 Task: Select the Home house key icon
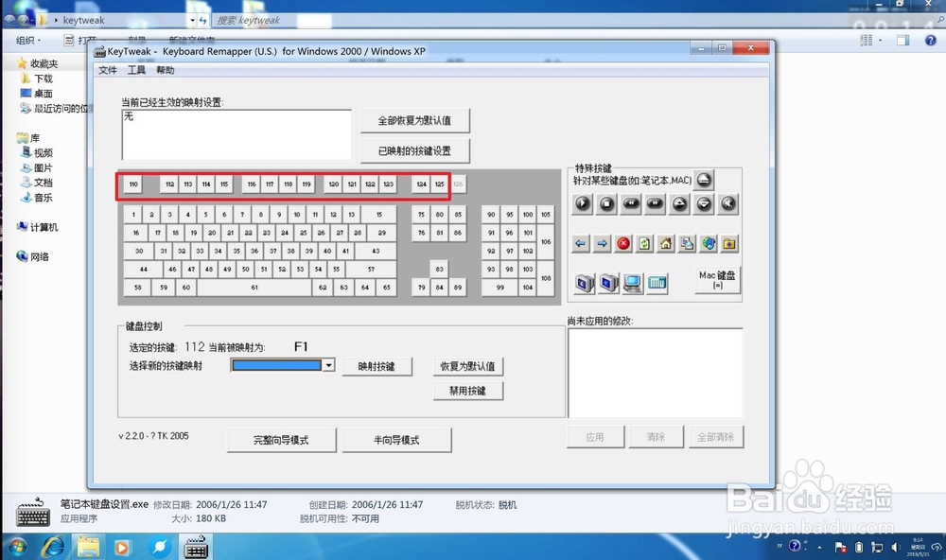(x=666, y=244)
